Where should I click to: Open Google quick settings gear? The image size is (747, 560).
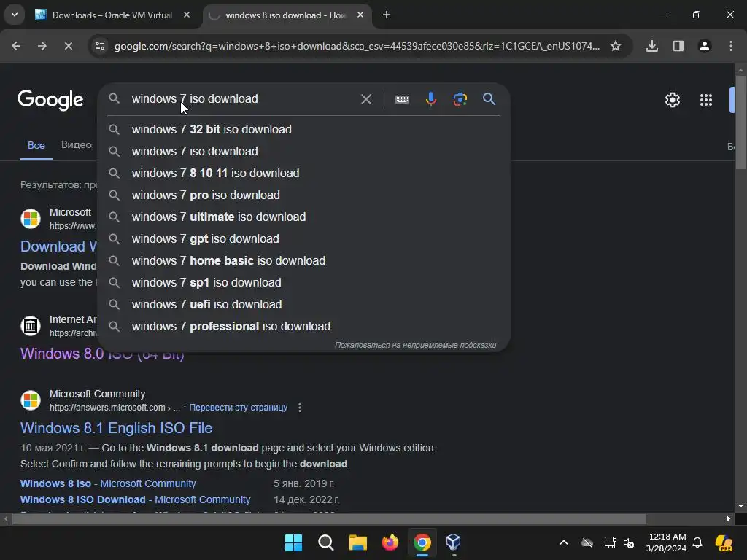tap(672, 100)
